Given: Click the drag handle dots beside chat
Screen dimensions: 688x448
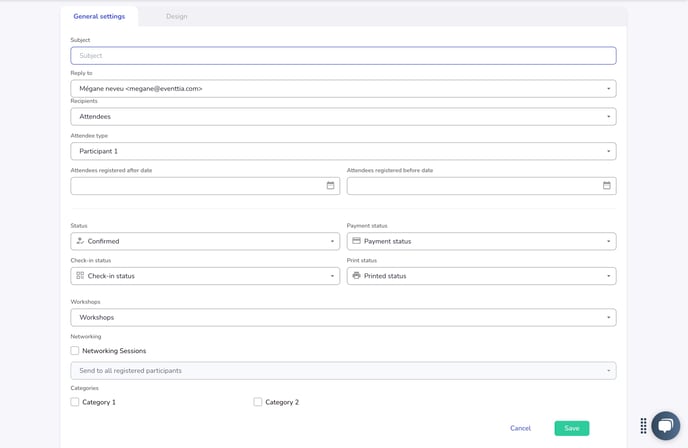Looking at the screenshot, I should [x=643, y=426].
